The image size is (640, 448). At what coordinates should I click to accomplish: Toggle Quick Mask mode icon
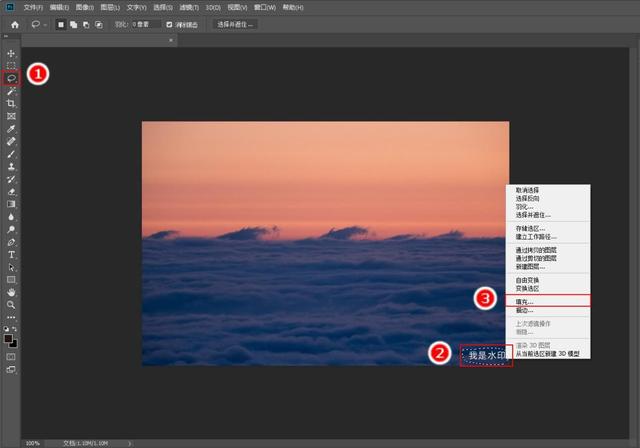(x=11, y=357)
